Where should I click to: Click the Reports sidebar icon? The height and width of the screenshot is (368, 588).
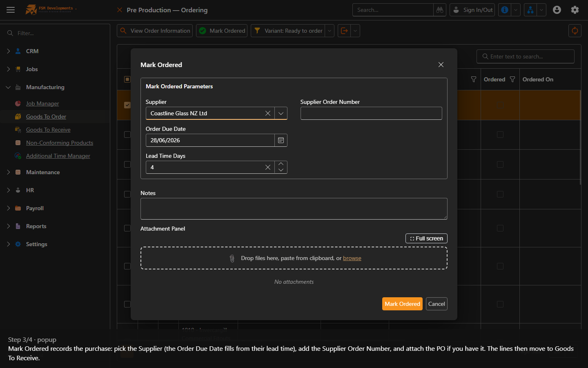(18, 226)
